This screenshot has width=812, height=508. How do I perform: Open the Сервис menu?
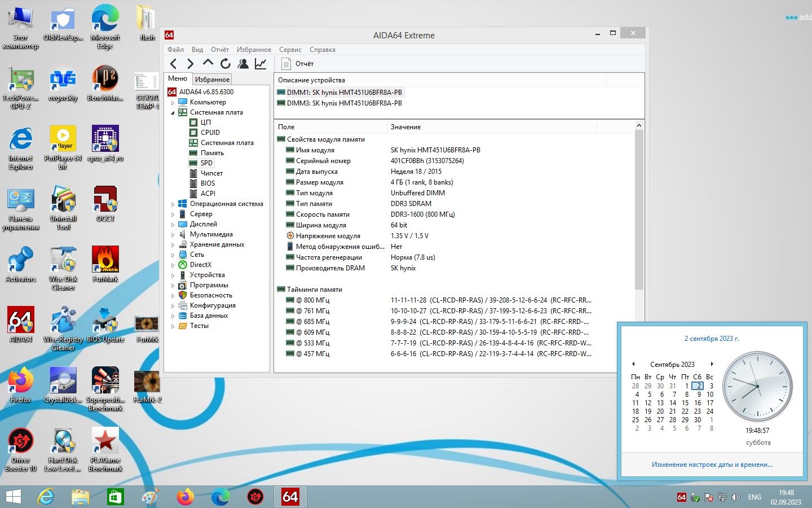(x=290, y=50)
